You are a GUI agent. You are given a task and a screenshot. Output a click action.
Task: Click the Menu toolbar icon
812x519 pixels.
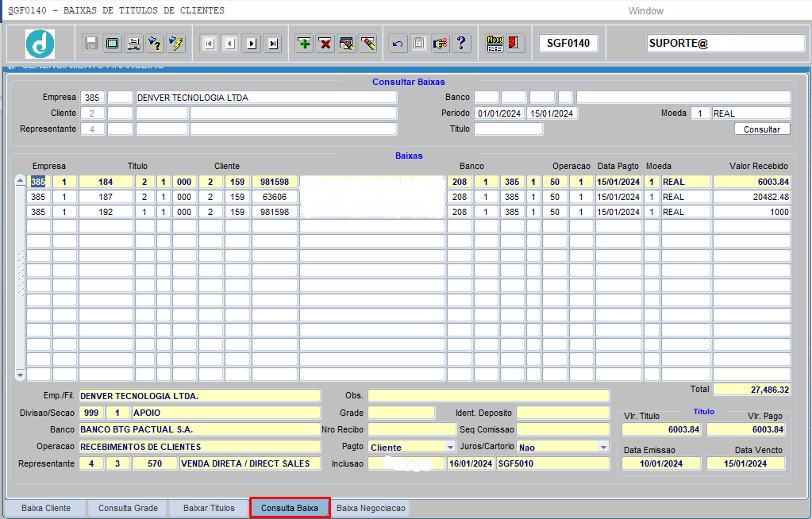495,44
